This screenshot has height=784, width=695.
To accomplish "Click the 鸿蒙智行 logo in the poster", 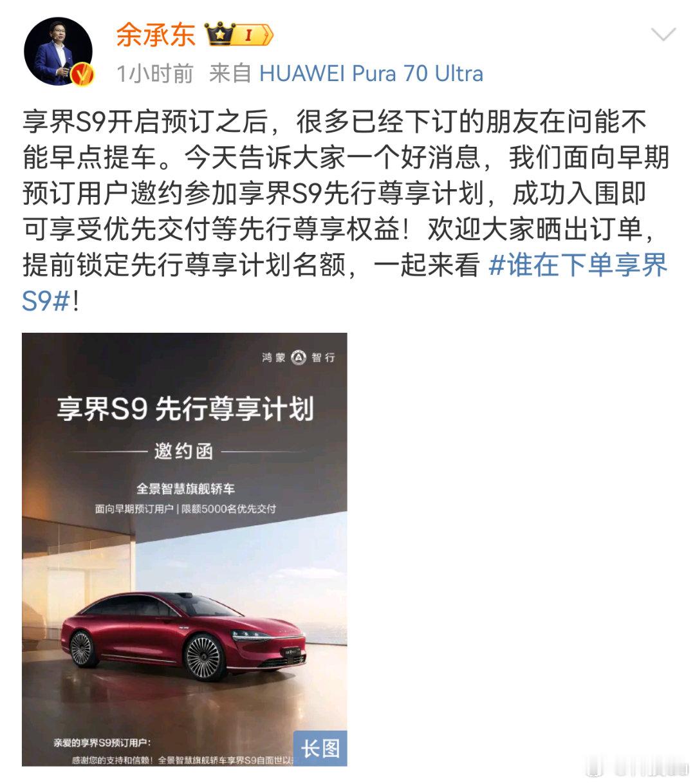I will click(x=298, y=357).
